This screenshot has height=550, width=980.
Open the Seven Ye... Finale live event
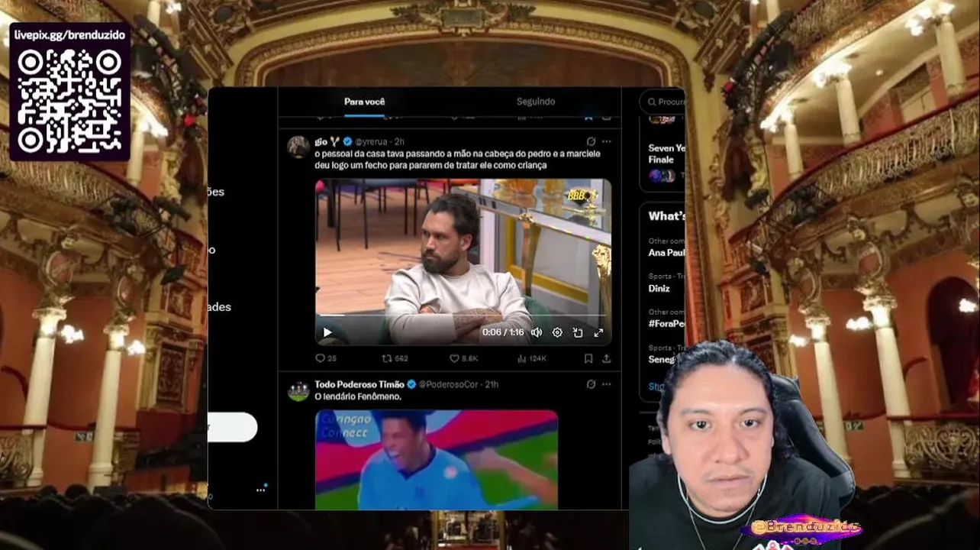point(666,154)
